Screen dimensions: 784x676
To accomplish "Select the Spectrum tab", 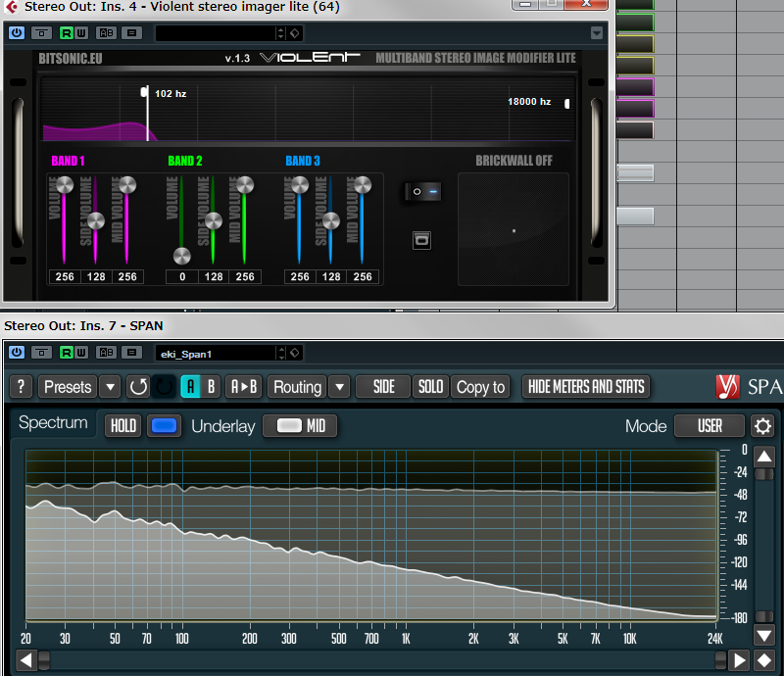I will pyautogui.click(x=53, y=423).
